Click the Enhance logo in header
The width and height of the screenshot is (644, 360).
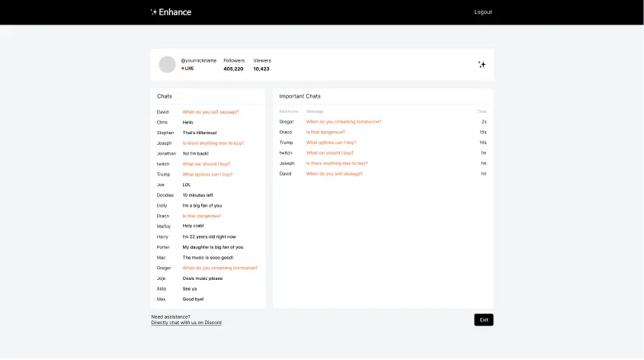coord(171,12)
